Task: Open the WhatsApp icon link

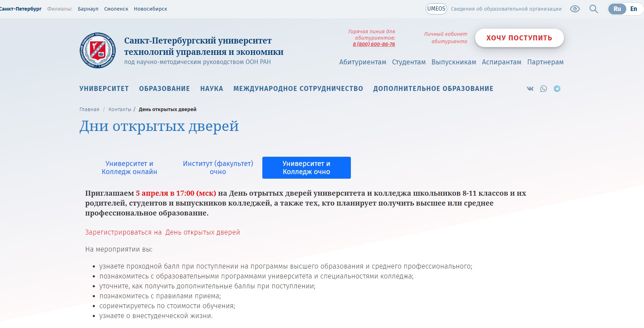Action: tap(543, 89)
